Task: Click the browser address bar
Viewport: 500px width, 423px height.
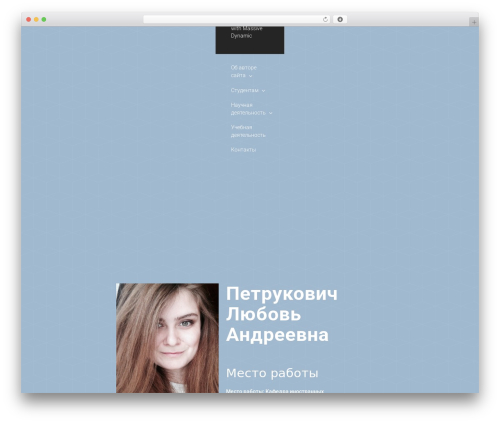Action: 237,20
